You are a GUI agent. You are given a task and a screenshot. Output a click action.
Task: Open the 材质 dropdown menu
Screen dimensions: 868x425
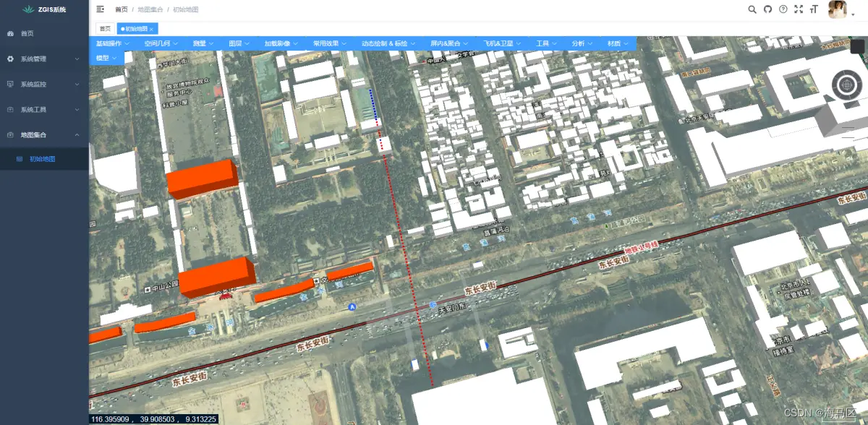618,43
